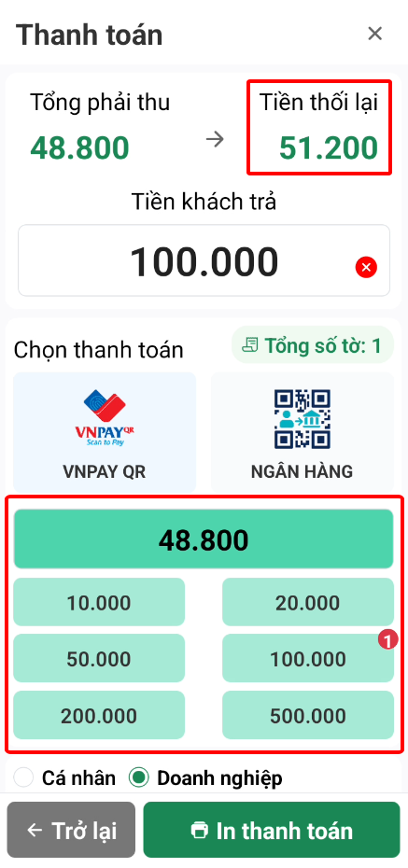Add a 10.000 denomination note
The image size is (408, 868).
coord(99,602)
